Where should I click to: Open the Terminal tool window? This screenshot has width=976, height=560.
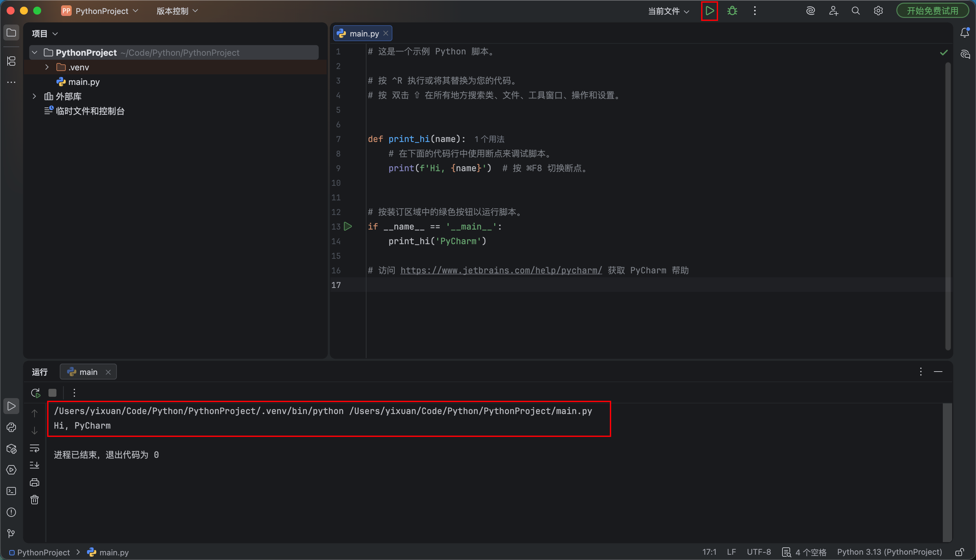(x=12, y=491)
